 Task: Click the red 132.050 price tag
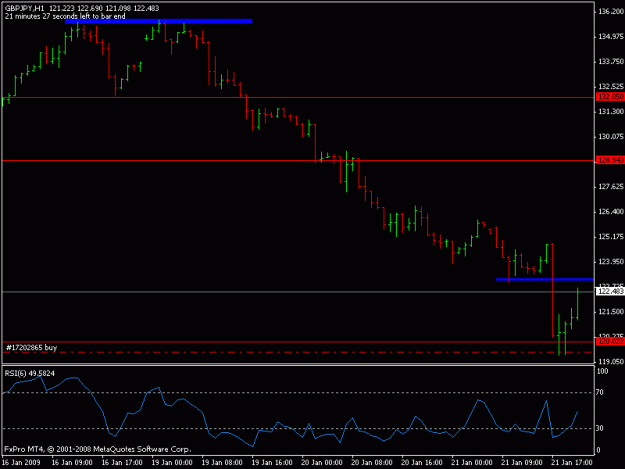[610, 97]
